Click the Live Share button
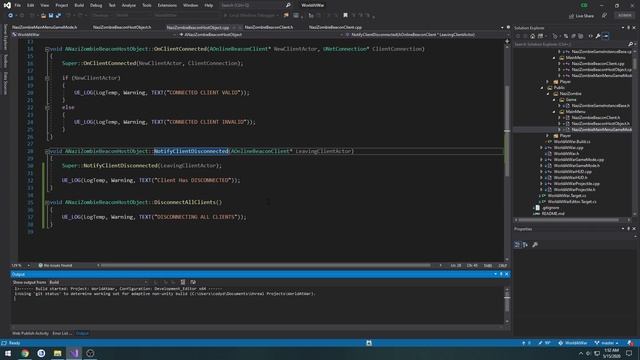640x360 pixels. pos(581,16)
